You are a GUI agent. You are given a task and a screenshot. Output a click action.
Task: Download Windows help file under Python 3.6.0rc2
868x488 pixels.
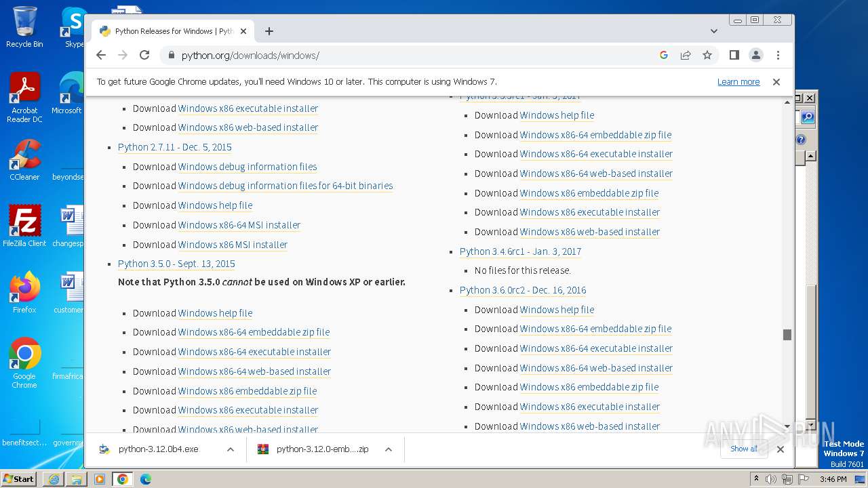[557, 310]
